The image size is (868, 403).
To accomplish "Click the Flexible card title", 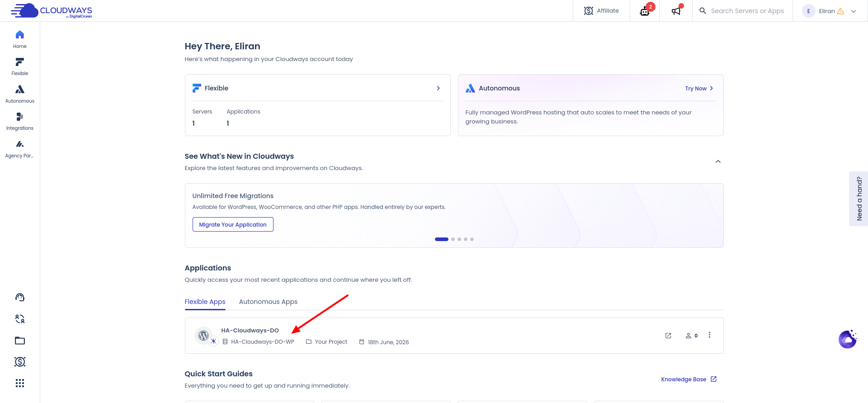I will (216, 88).
